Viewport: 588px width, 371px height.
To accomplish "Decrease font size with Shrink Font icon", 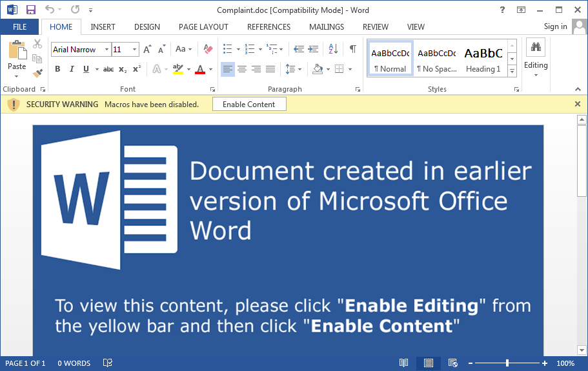I will pos(161,49).
